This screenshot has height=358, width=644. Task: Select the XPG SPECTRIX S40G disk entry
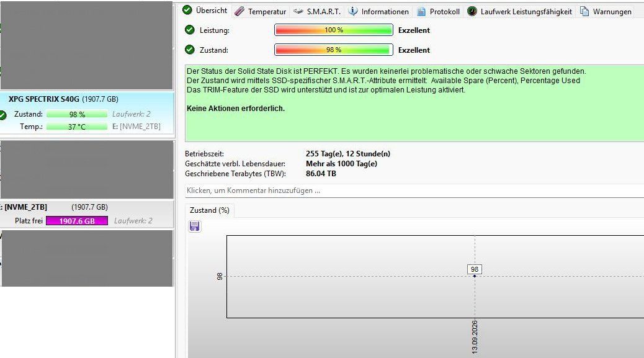coord(87,112)
